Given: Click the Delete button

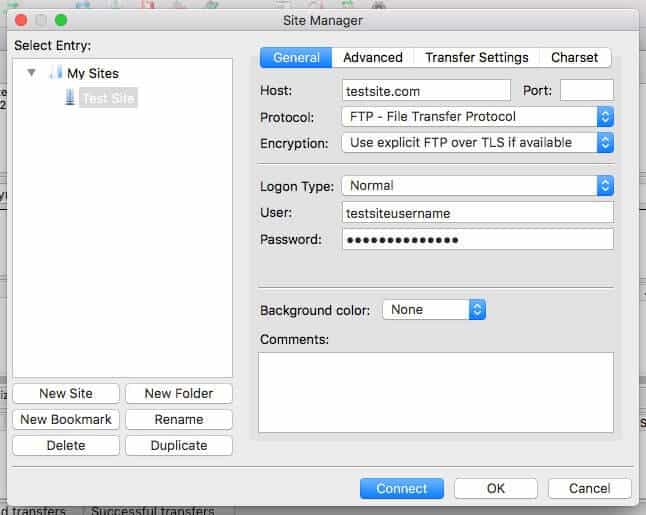Looking at the screenshot, I should (x=66, y=445).
